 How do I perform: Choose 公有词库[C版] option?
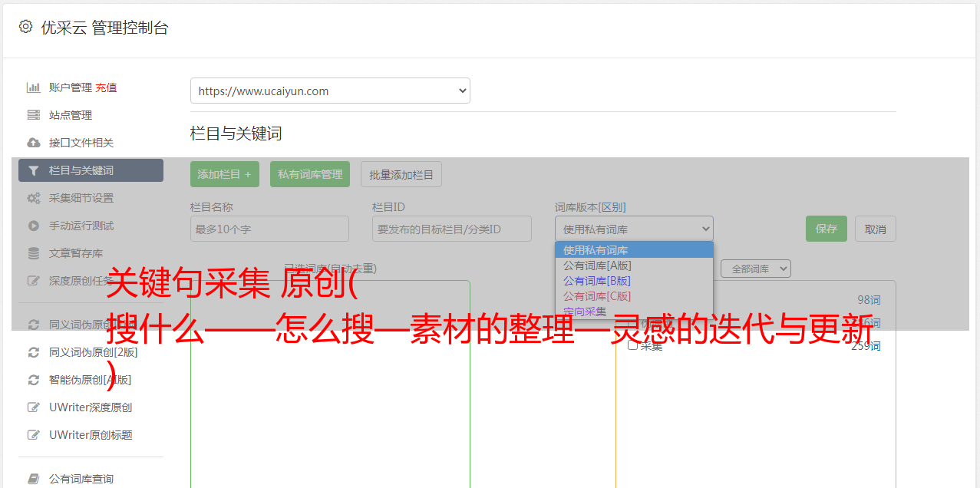[x=634, y=296]
